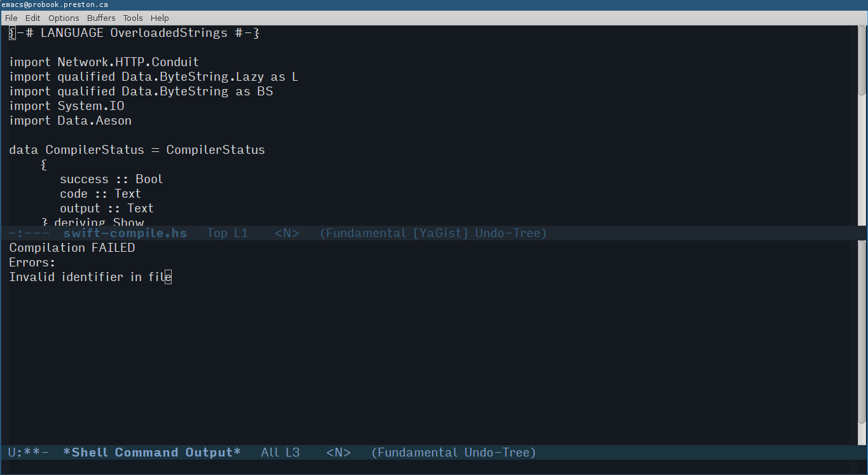Open the Help menu
This screenshot has width=868, height=475.
pos(160,18)
